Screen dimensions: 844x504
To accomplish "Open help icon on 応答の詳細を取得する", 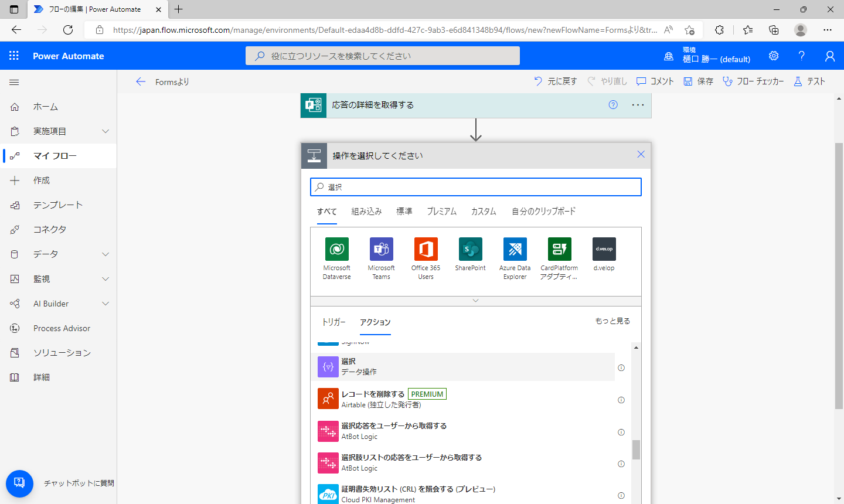I will tap(613, 105).
